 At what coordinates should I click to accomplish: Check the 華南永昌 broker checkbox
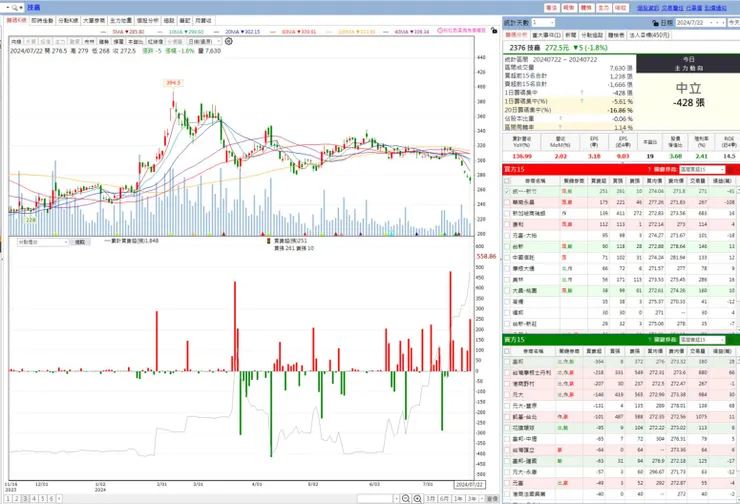pos(507,202)
